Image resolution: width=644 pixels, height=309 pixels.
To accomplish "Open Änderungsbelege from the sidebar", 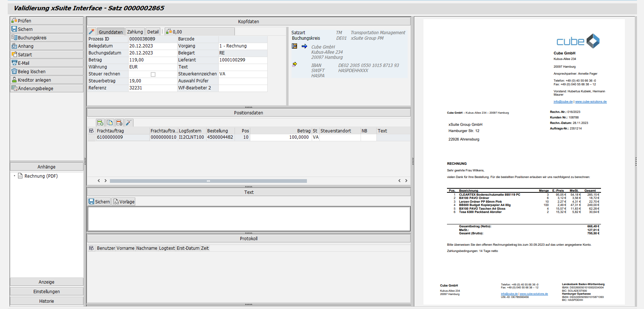I will 47,88.
